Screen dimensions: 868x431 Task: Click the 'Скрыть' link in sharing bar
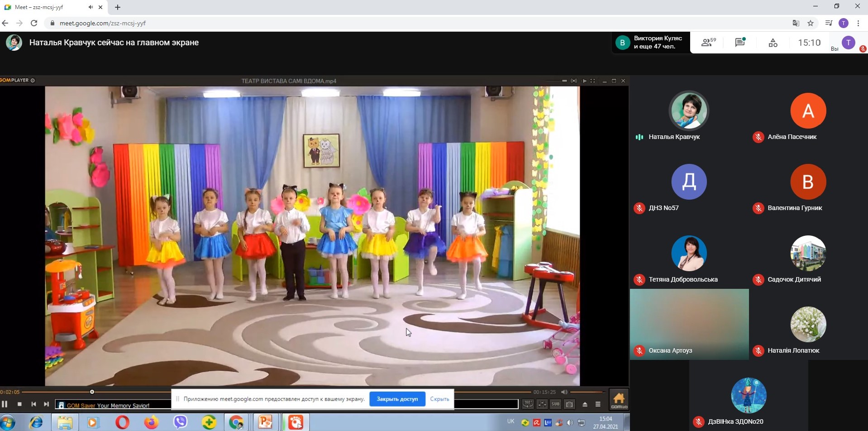[x=439, y=399]
